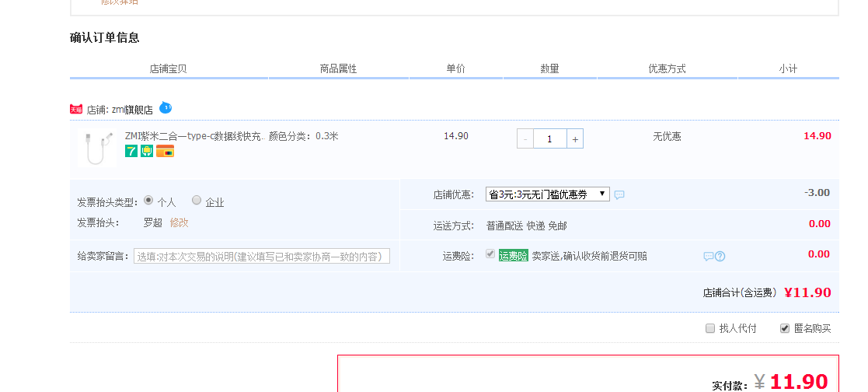Click the 无优惠 discount text

pos(667,136)
